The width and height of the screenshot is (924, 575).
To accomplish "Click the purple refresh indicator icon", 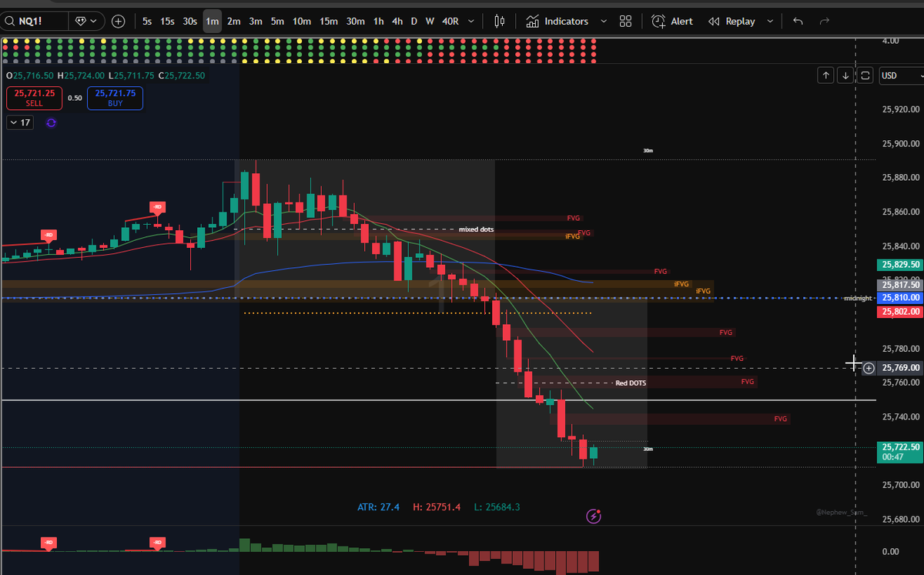I will (52, 122).
